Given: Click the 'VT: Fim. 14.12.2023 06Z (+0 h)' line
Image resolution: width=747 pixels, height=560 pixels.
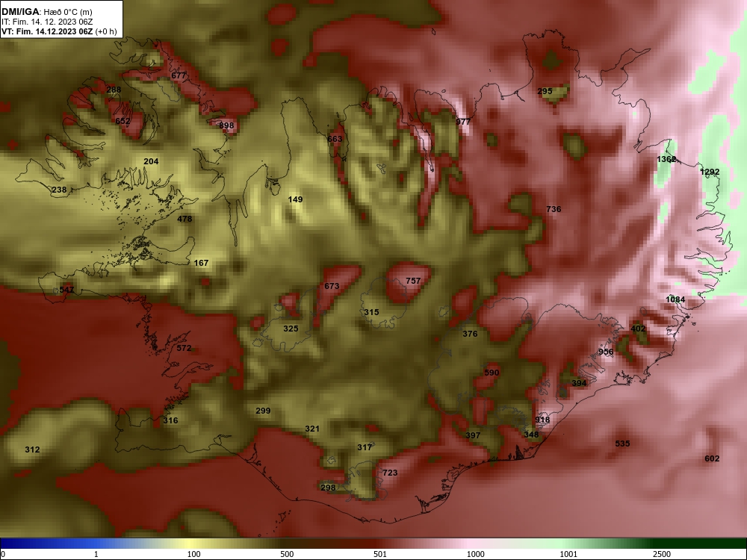Looking at the screenshot, I should (59, 31).
